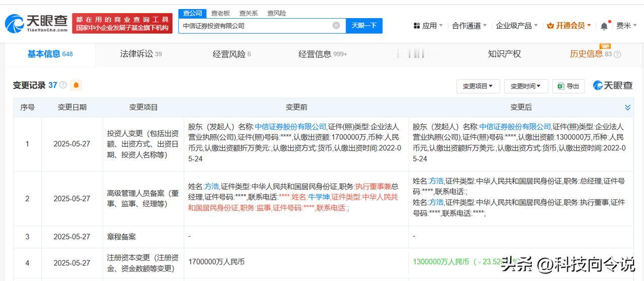Click the green 1300000万人民币 value

[x=441, y=262]
